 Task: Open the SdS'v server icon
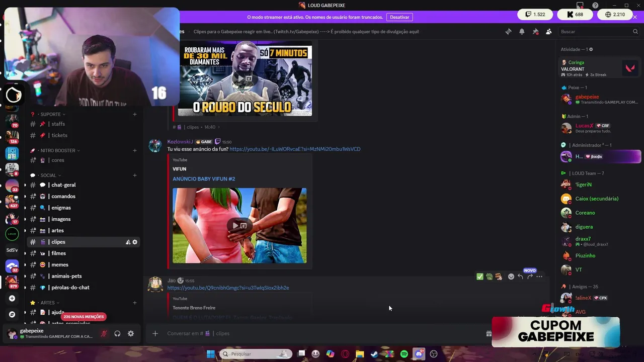pyautogui.click(x=12, y=250)
